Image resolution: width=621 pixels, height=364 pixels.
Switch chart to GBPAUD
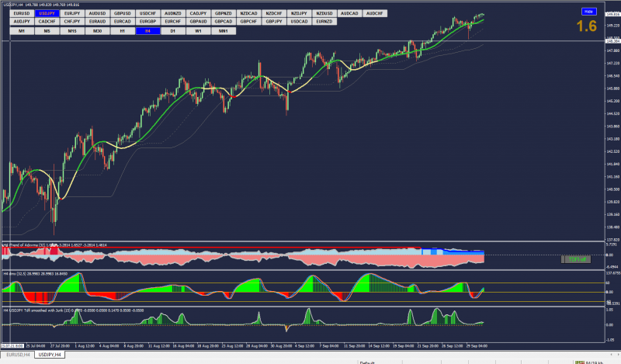pyautogui.click(x=198, y=22)
